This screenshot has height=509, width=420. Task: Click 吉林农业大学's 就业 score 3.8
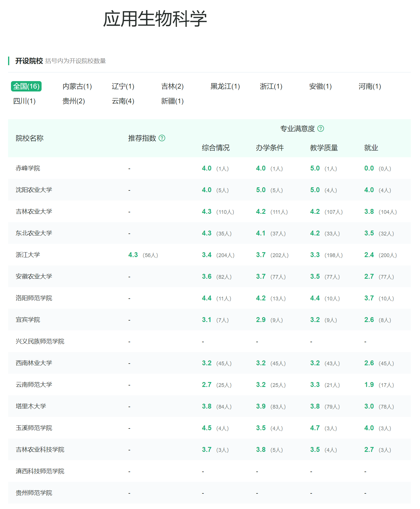tap(369, 212)
